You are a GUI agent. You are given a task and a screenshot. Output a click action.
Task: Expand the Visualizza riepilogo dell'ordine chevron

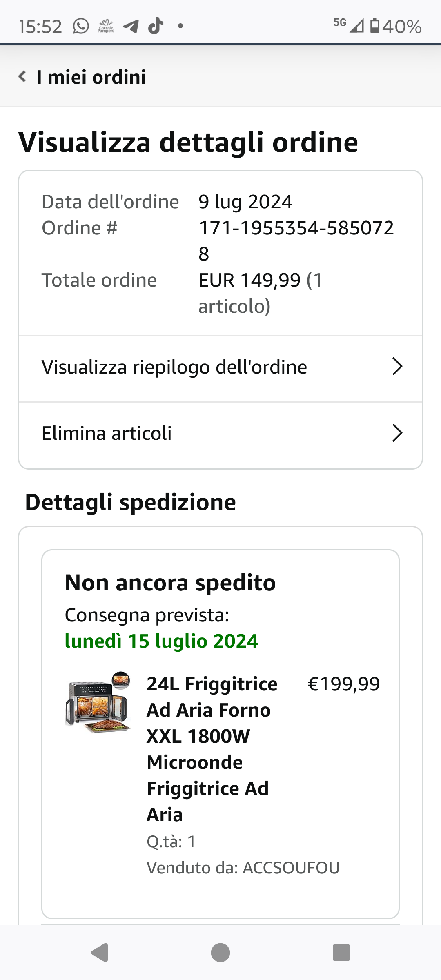point(397,366)
